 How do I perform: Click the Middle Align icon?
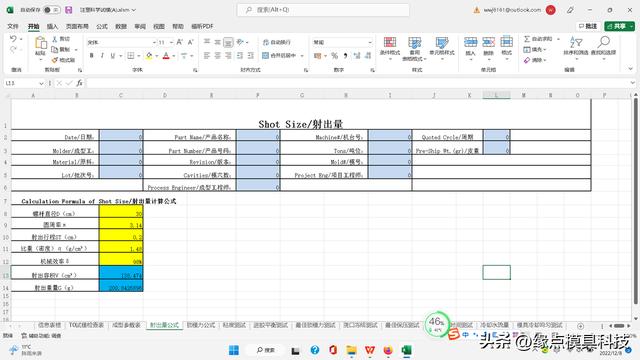218,42
